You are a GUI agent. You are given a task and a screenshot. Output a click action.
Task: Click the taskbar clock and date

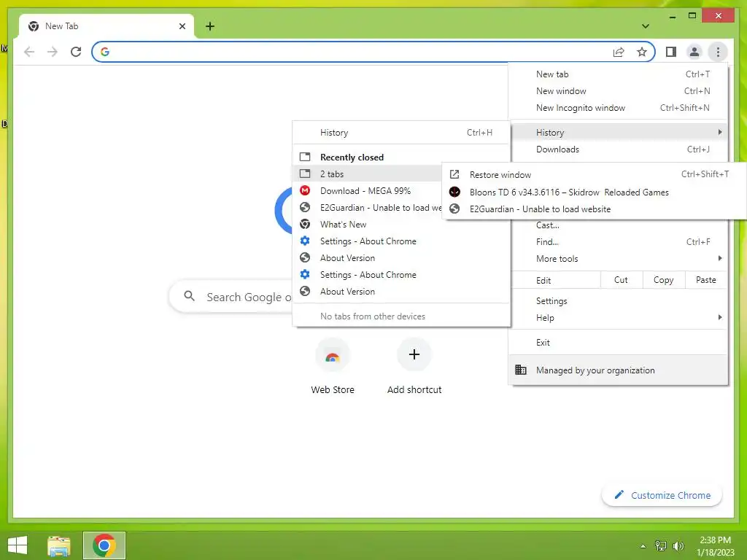(715, 546)
